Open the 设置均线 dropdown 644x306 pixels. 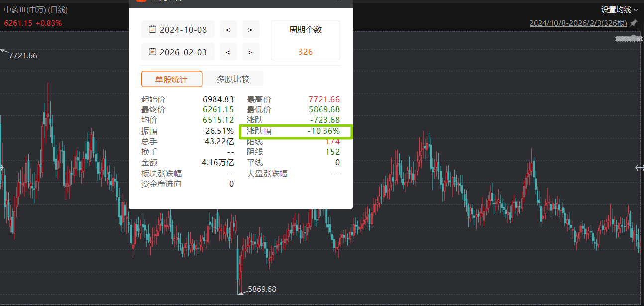pos(619,9)
